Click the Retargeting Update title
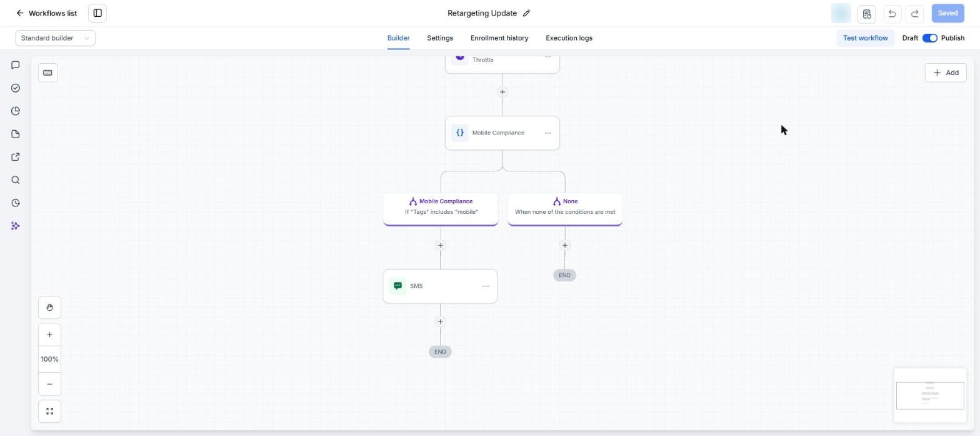The width and height of the screenshot is (980, 436). 482,13
